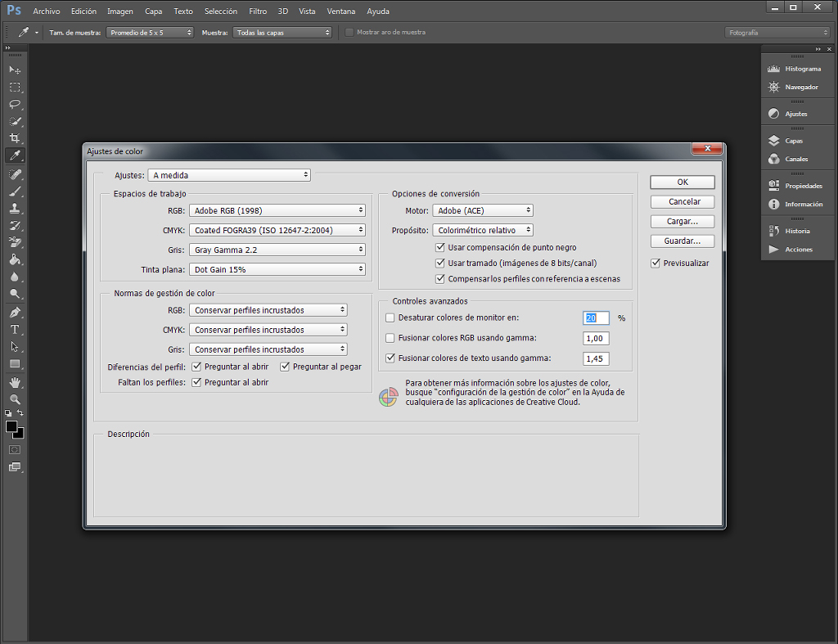Click the Cargar... button
This screenshot has width=838, height=644.
point(683,221)
